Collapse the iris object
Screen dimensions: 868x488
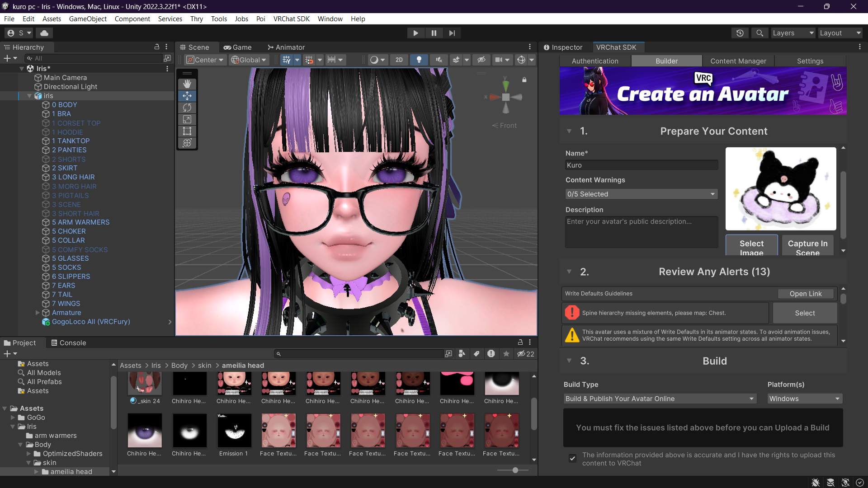tap(29, 96)
